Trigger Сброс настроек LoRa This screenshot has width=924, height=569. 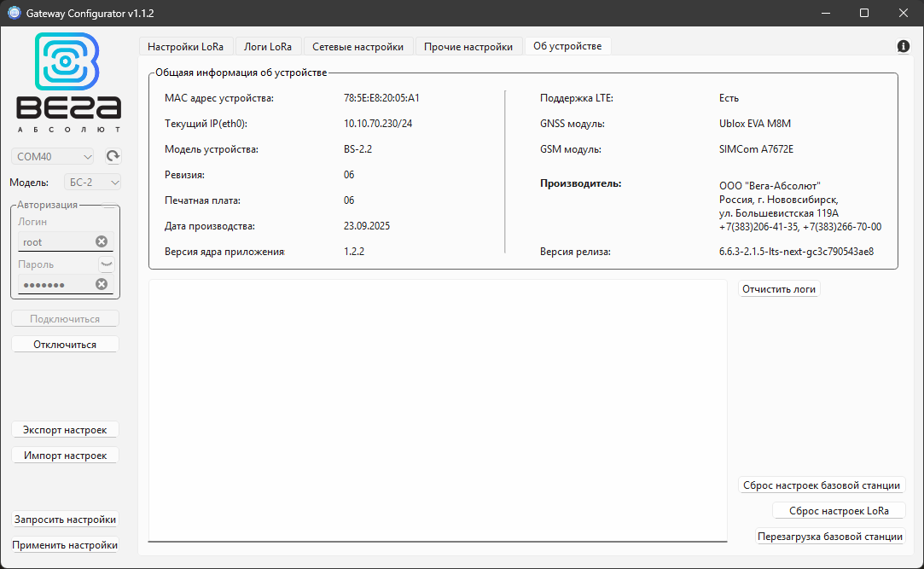838,510
